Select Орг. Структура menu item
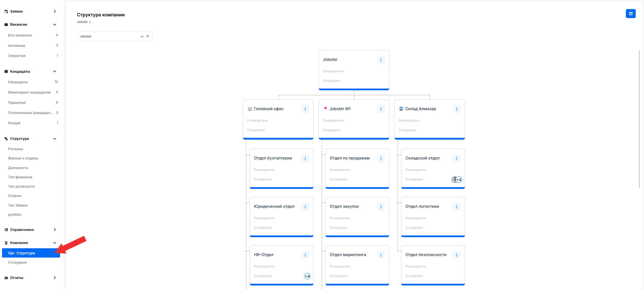 pos(21,253)
